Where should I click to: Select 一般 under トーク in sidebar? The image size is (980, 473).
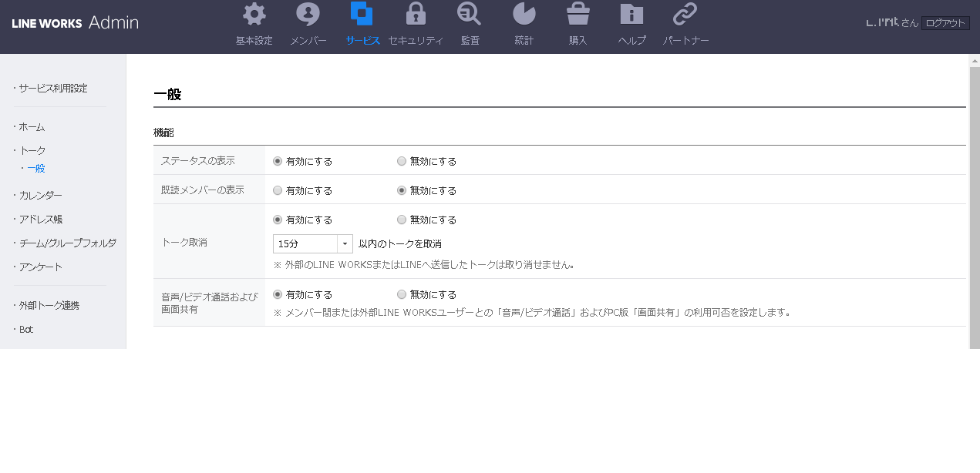tap(36, 168)
